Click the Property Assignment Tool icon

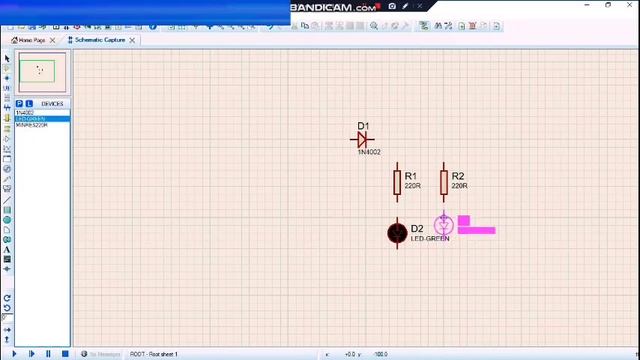point(449,26)
